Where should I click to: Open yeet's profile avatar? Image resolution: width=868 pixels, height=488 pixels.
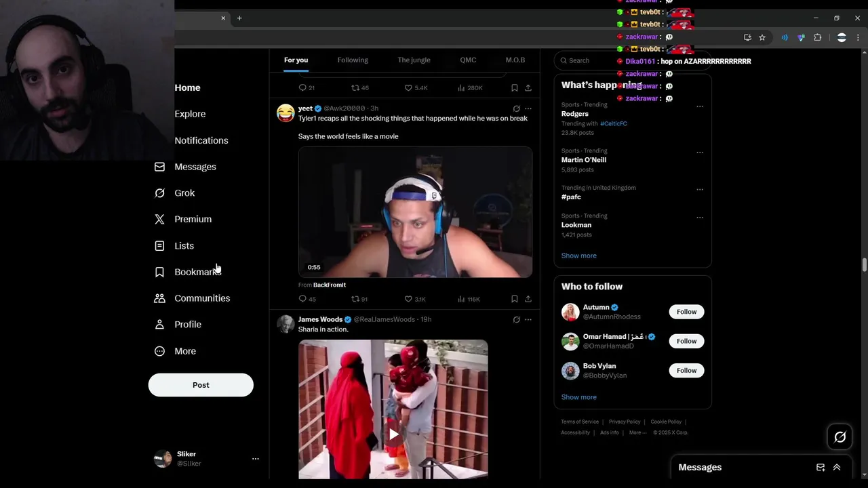coord(285,113)
